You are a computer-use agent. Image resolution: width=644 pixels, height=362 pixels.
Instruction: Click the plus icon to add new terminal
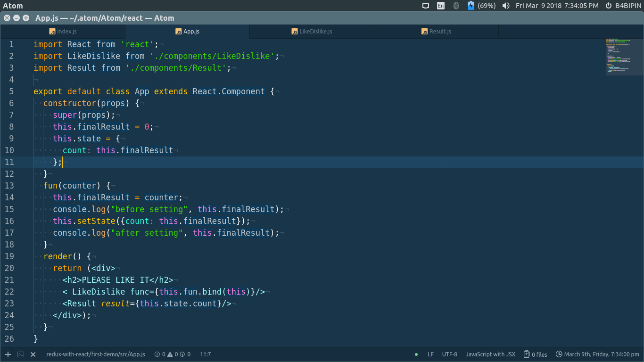click(8, 354)
